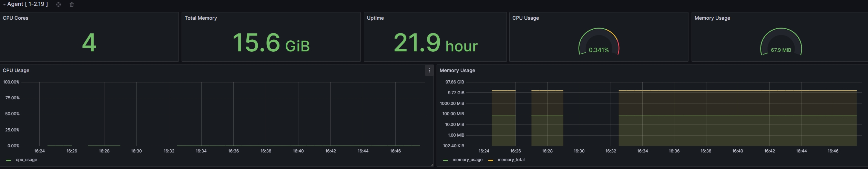This screenshot has height=169, width=868.
Task: Click the trash icon to delete the Agent row
Action: 72,4
